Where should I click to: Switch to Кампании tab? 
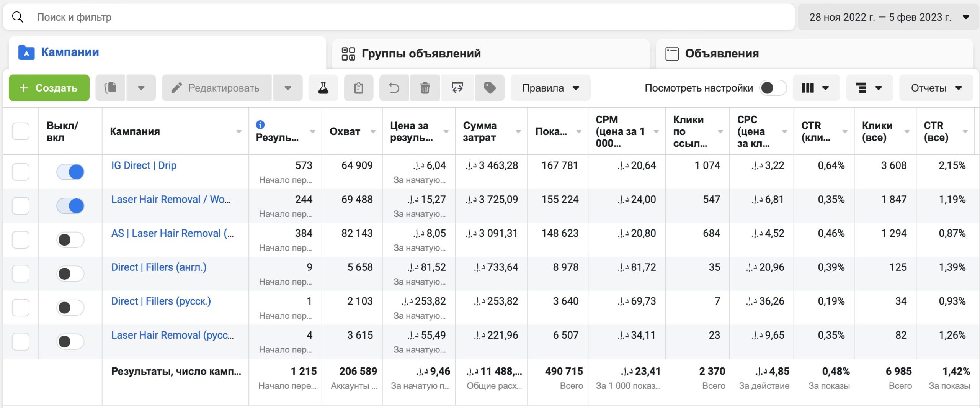point(167,52)
